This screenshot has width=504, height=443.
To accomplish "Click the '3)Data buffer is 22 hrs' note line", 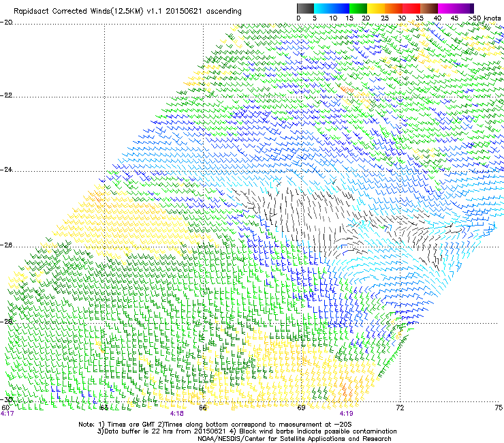I will point(247,431).
